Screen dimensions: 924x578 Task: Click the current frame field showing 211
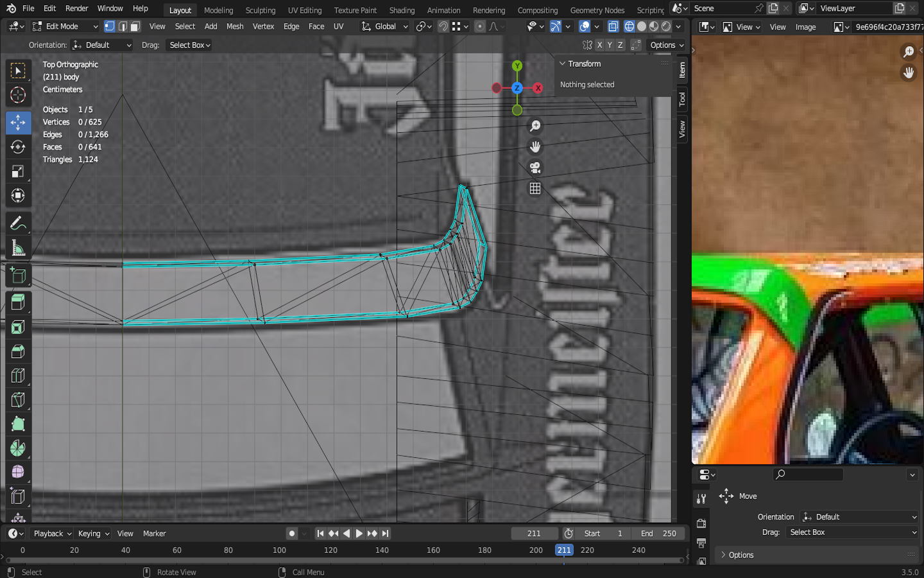point(535,534)
